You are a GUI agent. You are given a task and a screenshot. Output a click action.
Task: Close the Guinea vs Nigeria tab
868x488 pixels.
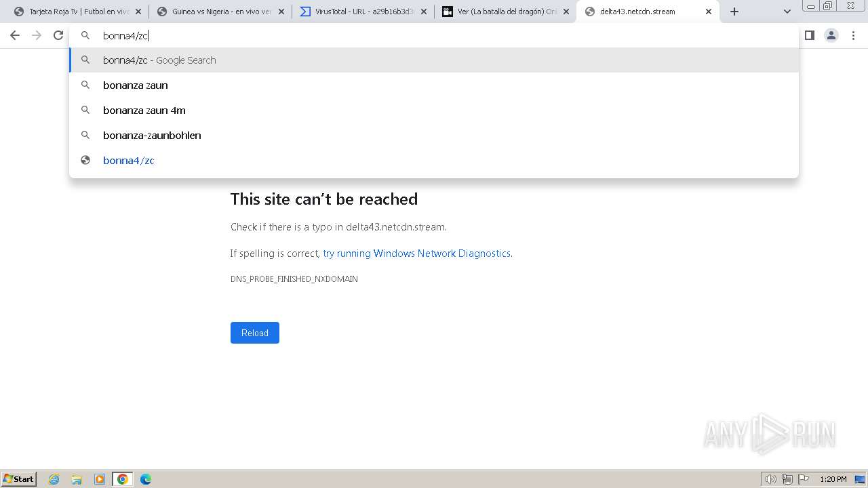[281, 12]
